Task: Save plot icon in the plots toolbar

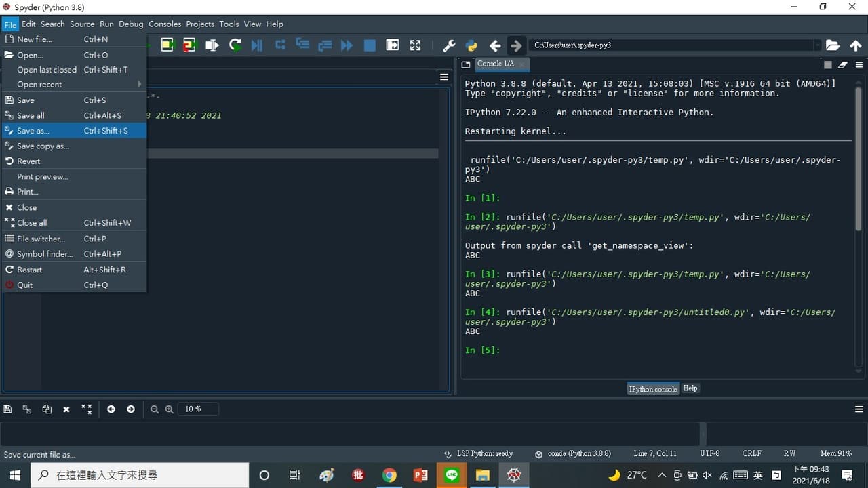Action: [x=7, y=409]
